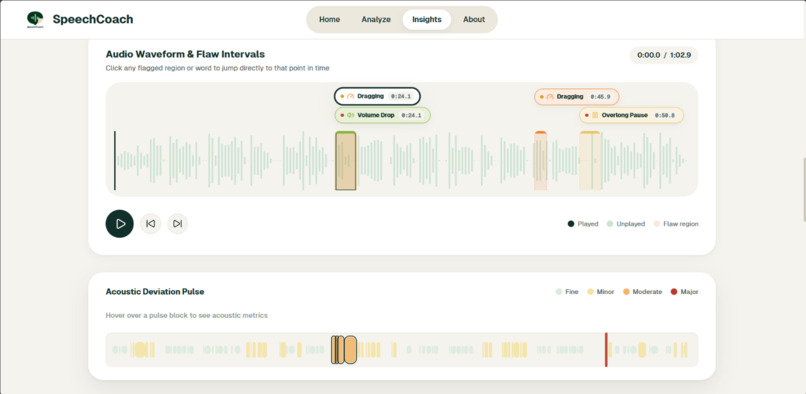This screenshot has height=394, width=806.
Task: Click the page vertical scrollbar thumb
Action: (x=804, y=190)
